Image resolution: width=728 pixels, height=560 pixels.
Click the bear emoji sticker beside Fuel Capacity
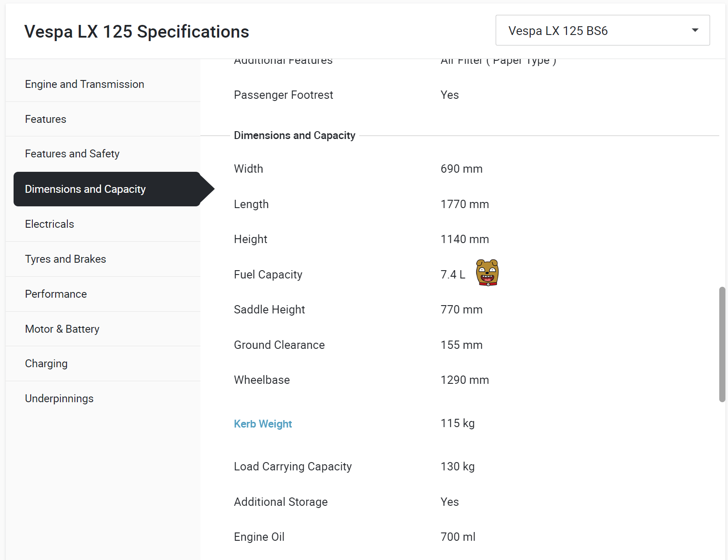tap(487, 272)
